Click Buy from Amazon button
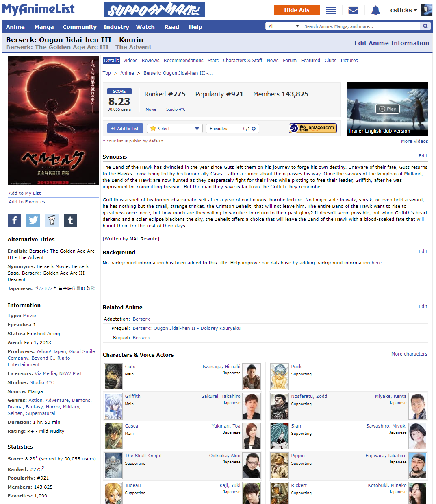The image size is (436, 504). click(313, 129)
